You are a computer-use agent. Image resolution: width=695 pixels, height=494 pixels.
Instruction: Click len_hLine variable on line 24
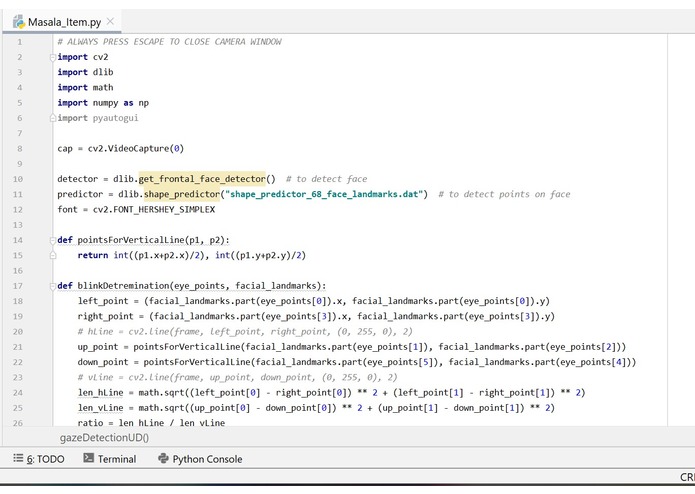tap(100, 393)
